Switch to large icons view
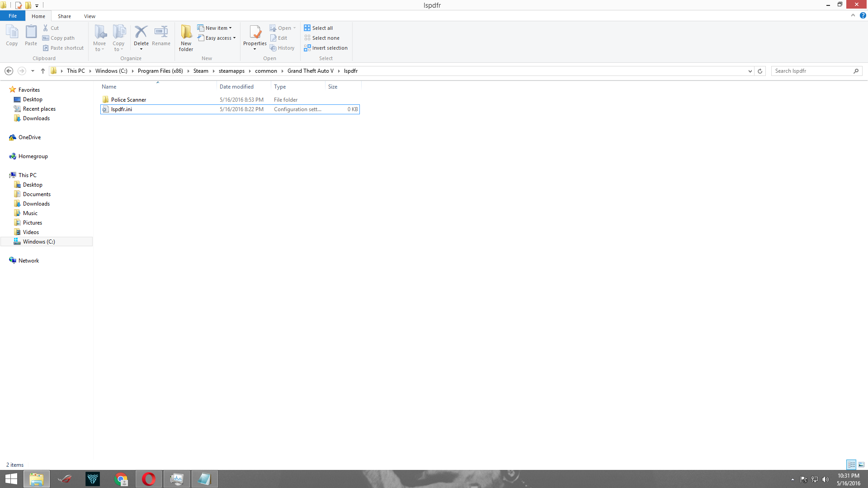The height and width of the screenshot is (488, 868). click(x=861, y=465)
